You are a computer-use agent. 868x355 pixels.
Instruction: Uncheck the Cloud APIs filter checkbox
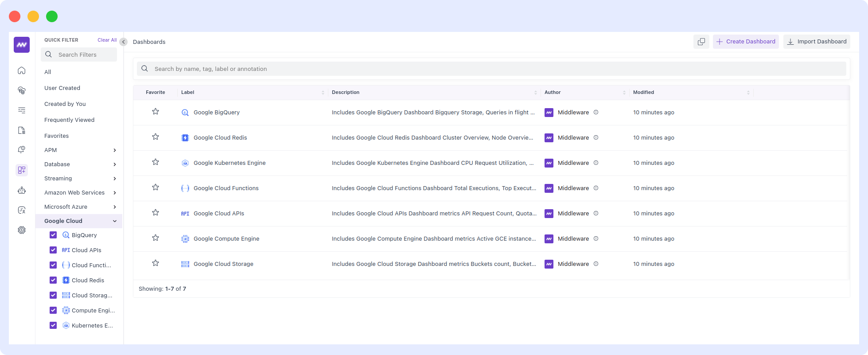53,250
